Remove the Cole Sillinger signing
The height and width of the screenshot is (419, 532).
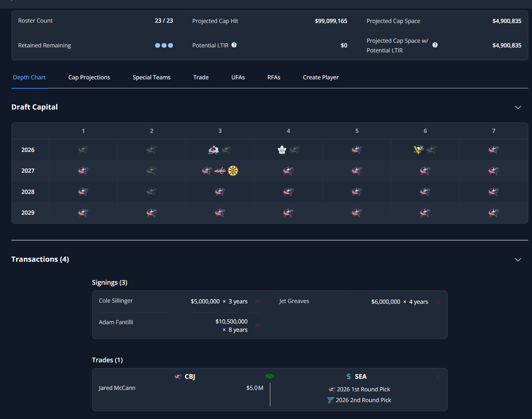[257, 301]
